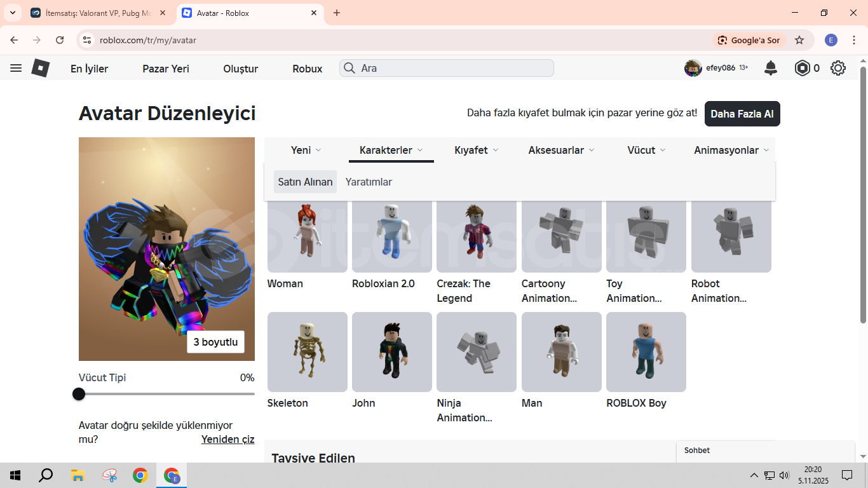This screenshot has width=868, height=488.
Task: Select the Skeleton character thumbnail
Action: click(307, 351)
